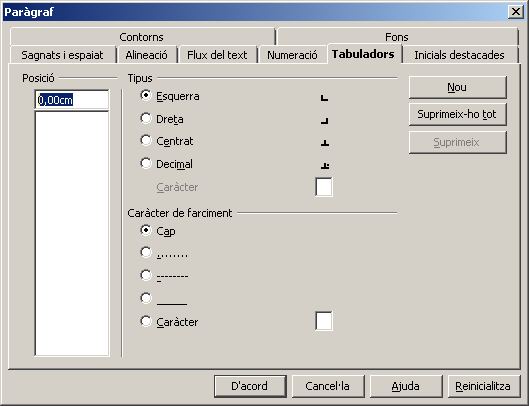529x406 pixels.
Task: Select underline fill character option
Action: tap(146, 298)
